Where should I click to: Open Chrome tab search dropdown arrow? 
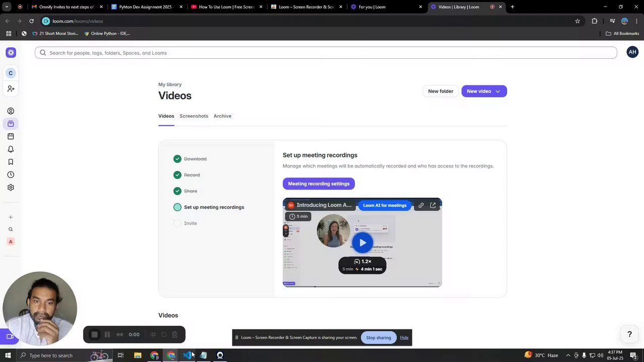tap(7, 7)
